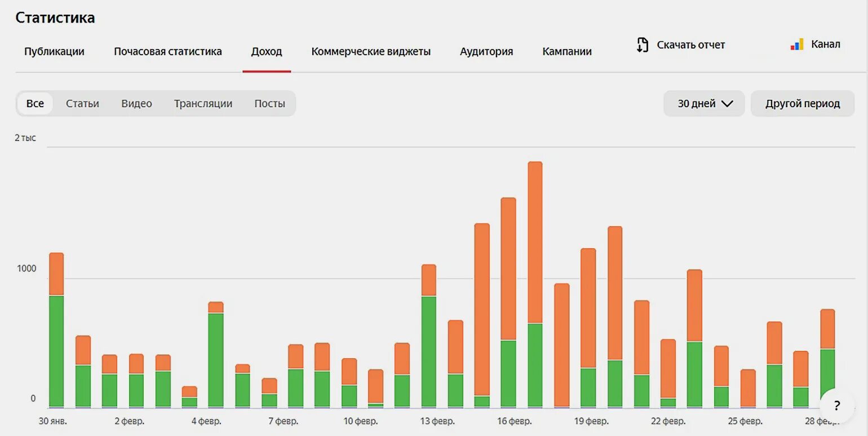868x436 pixels.
Task: Select the Коммерческие виджеты tab
Action: point(370,51)
